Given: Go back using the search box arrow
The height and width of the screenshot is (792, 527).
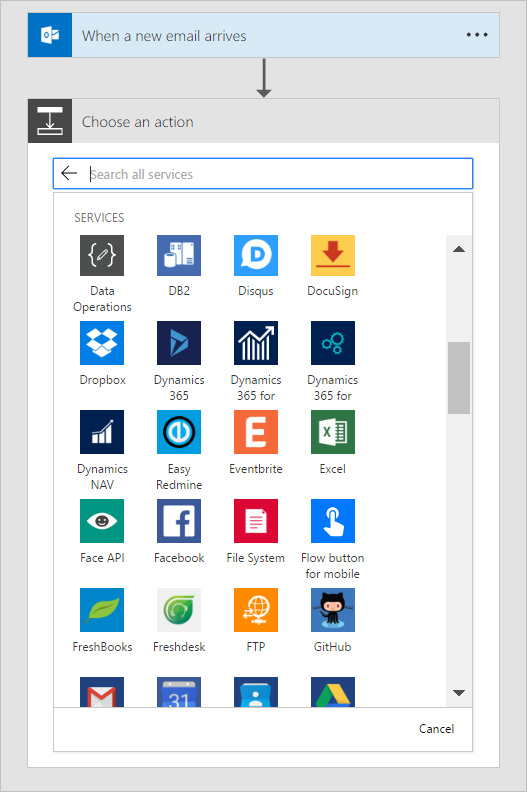Looking at the screenshot, I should click(69, 173).
